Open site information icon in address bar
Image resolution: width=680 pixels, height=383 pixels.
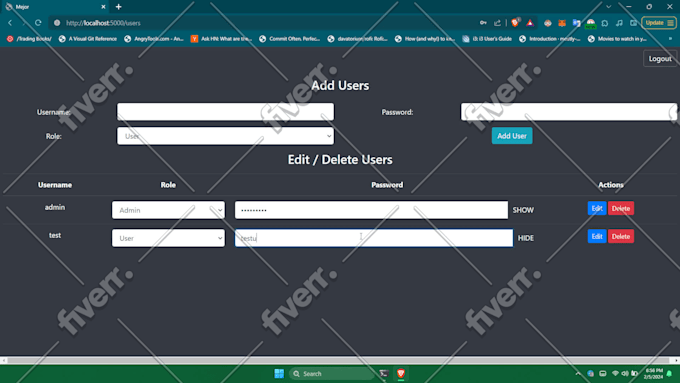[x=57, y=23]
